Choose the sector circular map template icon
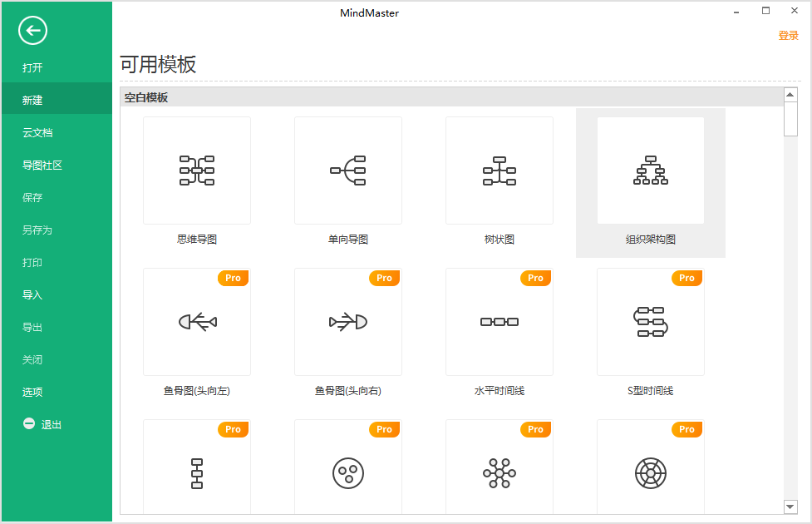 coord(651,473)
